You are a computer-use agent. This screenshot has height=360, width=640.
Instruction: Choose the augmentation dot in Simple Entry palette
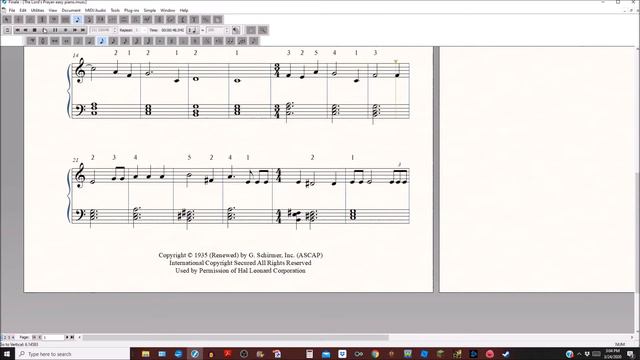pos(160,41)
